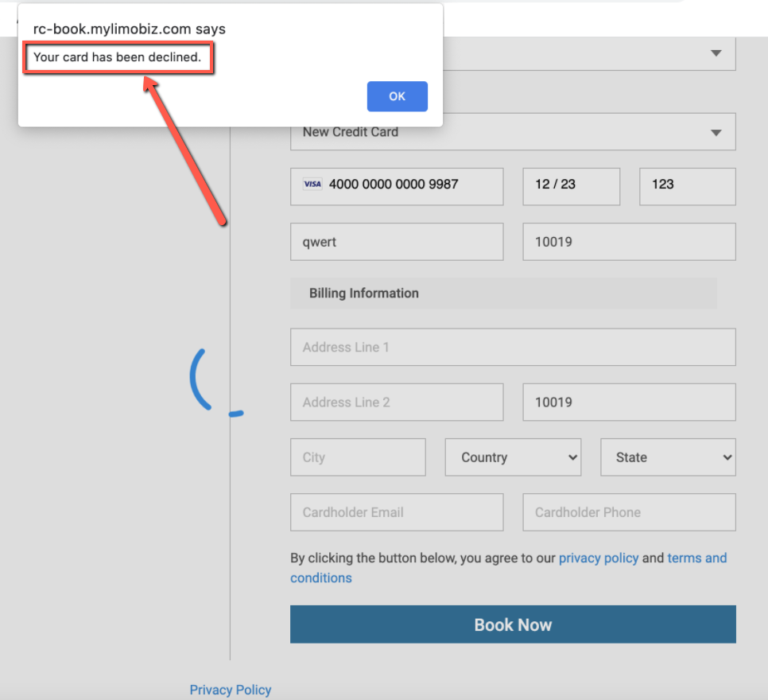This screenshot has width=768, height=700.
Task: Click the Cardholder Email field
Action: click(397, 512)
